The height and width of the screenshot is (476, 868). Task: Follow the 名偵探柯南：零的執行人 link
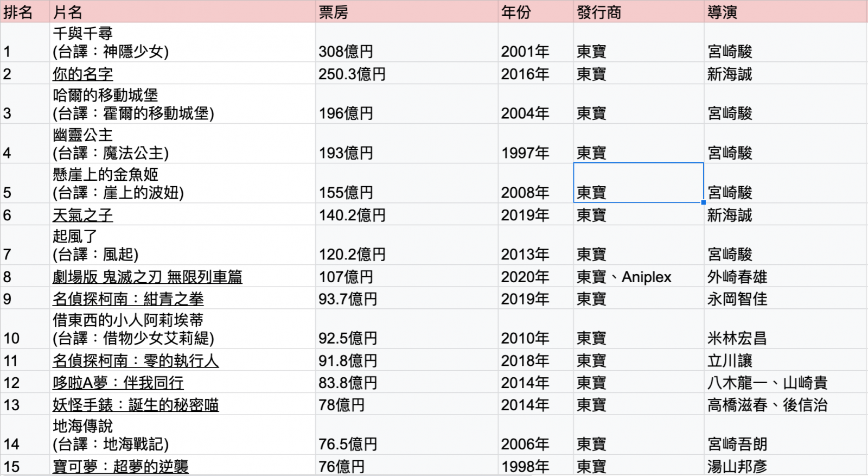tap(136, 360)
